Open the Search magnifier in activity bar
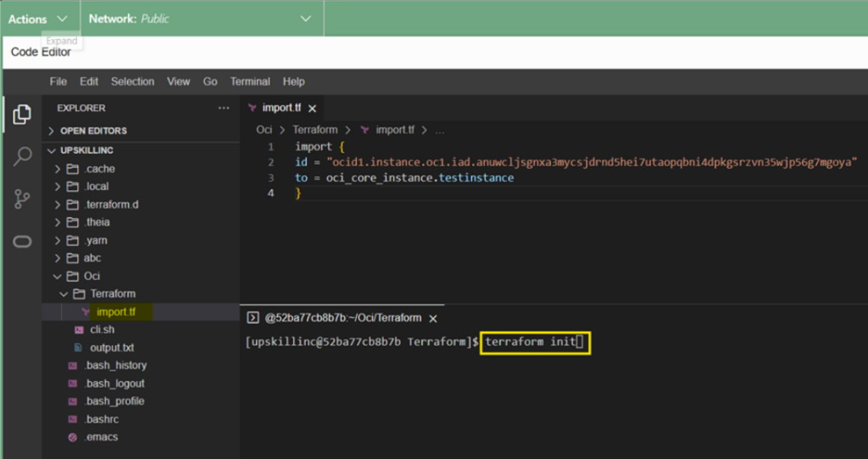Screen dimensions: 868x459 (x=22, y=156)
